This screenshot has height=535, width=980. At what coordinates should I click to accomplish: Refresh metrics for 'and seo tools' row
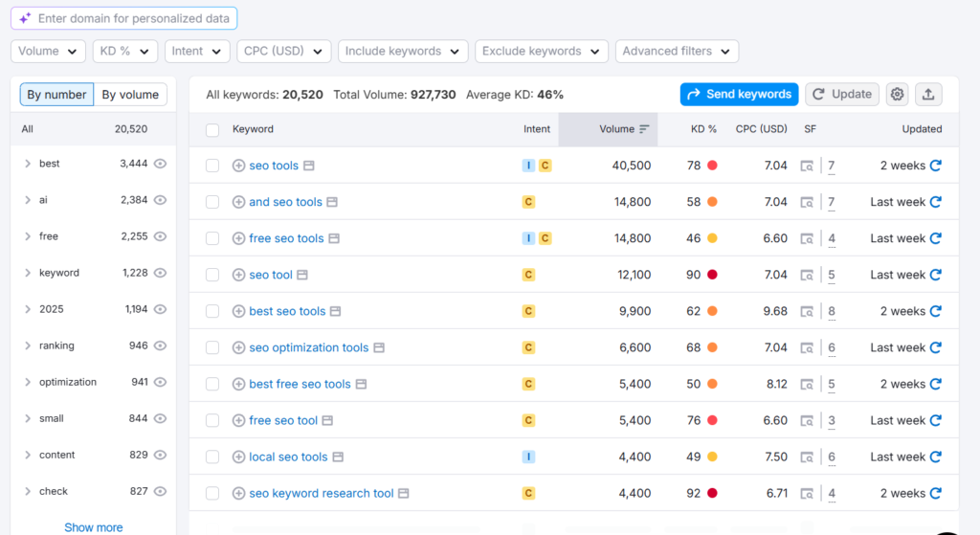click(936, 202)
